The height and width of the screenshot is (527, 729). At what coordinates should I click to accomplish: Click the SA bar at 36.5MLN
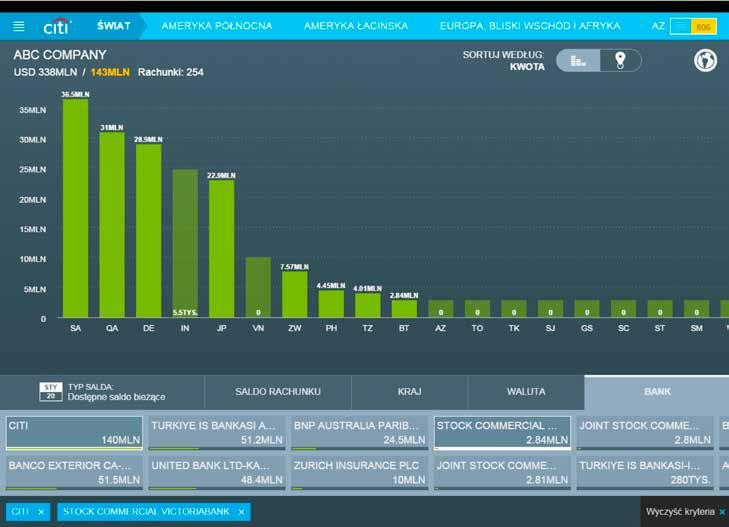[75, 208]
